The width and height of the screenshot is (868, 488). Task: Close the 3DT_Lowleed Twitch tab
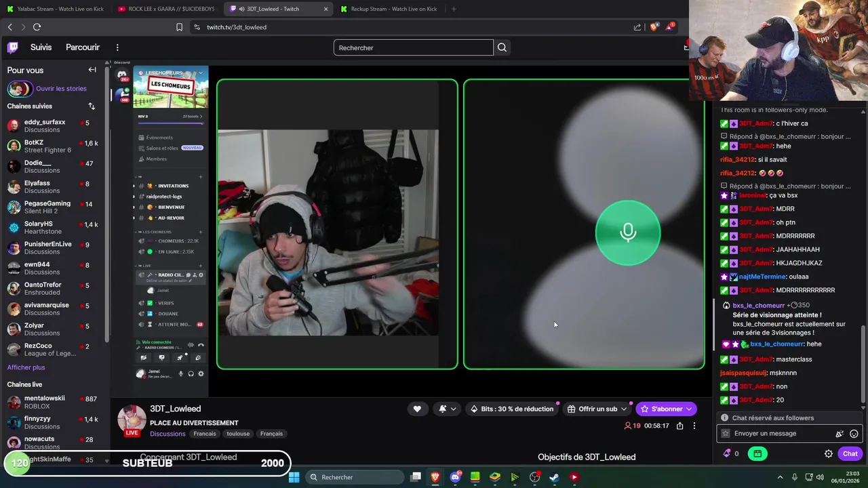[x=325, y=9]
